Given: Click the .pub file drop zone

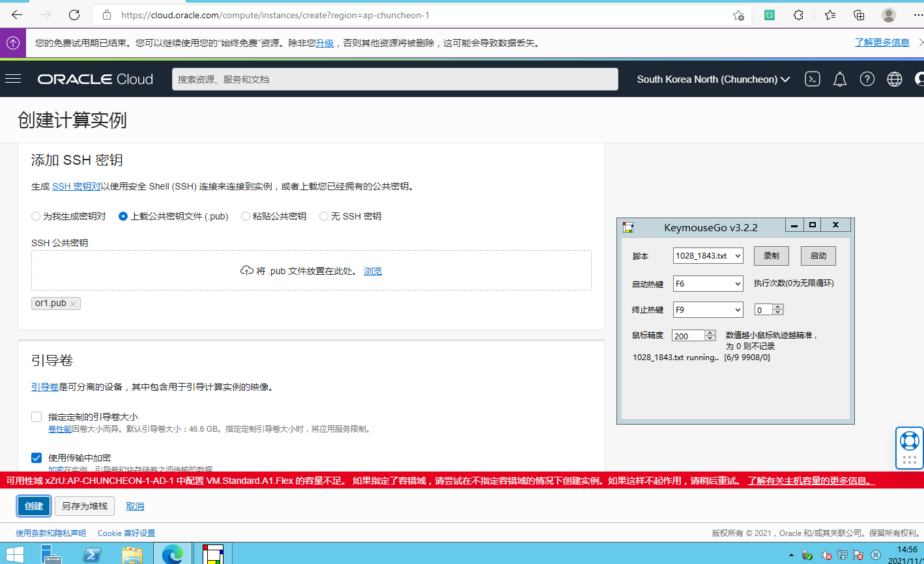Looking at the screenshot, I should pos(311,270).
